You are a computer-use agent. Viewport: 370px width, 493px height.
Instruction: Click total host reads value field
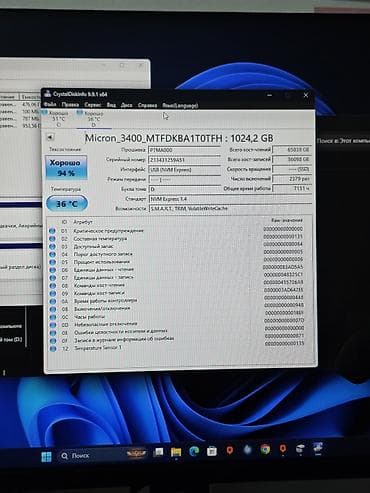click(292, 150)
